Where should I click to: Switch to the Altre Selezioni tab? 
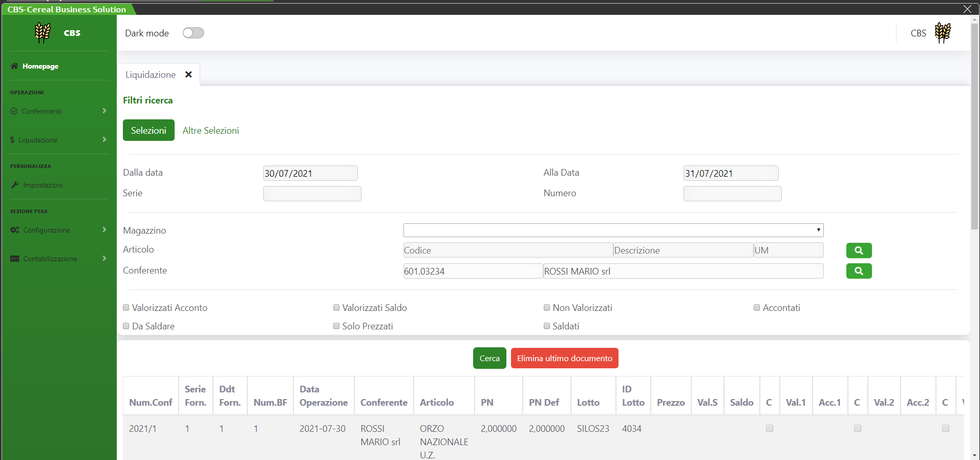(x=210, y=131)
